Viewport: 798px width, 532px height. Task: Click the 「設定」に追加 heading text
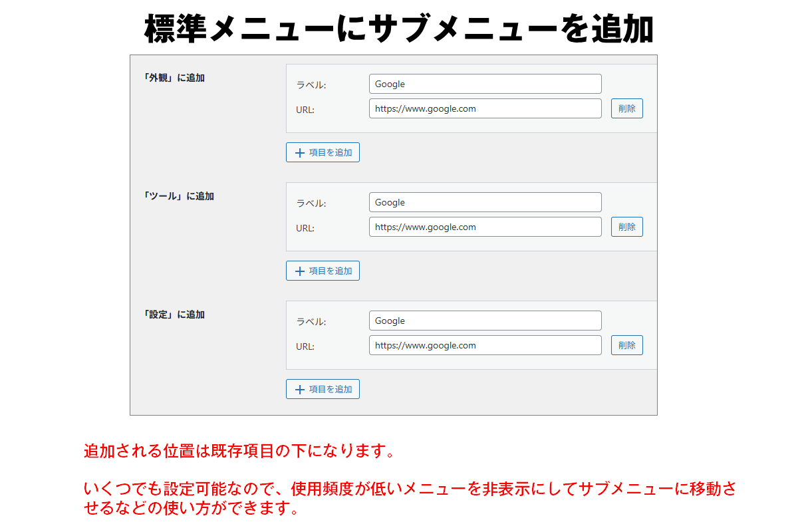click(174, 315)
